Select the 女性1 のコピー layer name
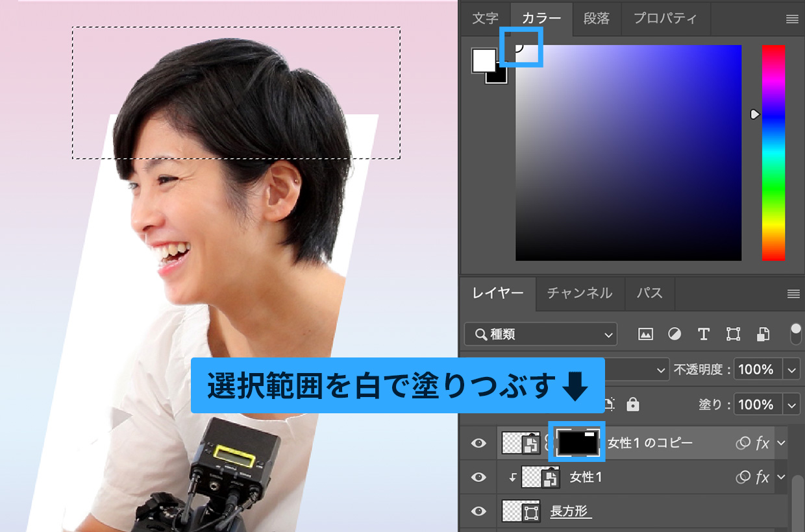 point(650,443)
